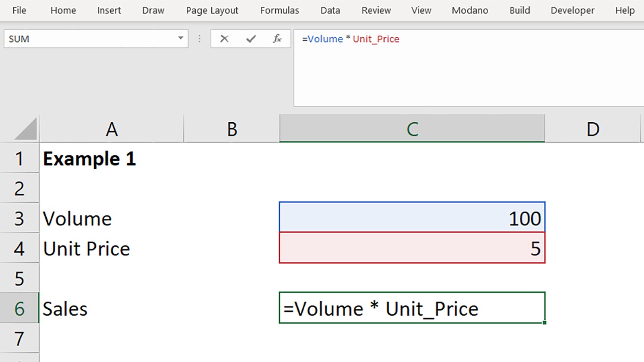Expand the Name Box dropdown arrow
644x362 pixels.
[x=181, y=39]
